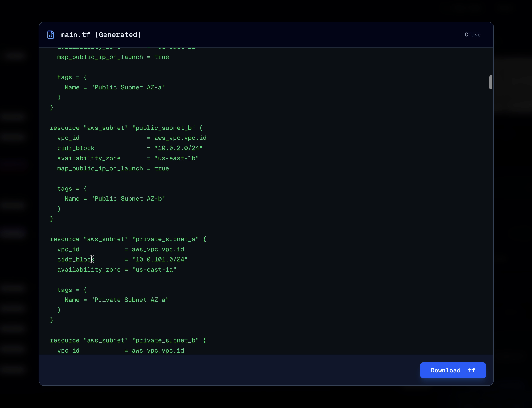
Task: Click the private_subnet_b resource declaration line
Action: click(x=128, y=341)
